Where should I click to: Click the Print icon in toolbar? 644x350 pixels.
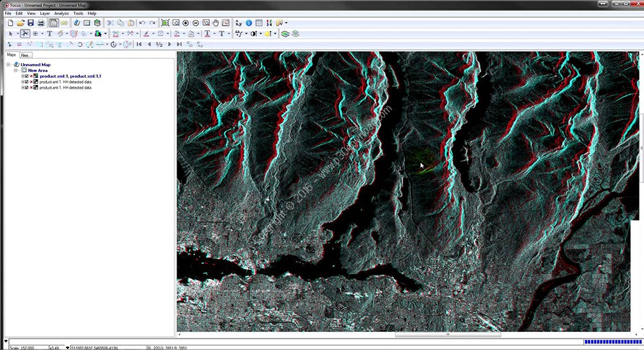[40, 23]
